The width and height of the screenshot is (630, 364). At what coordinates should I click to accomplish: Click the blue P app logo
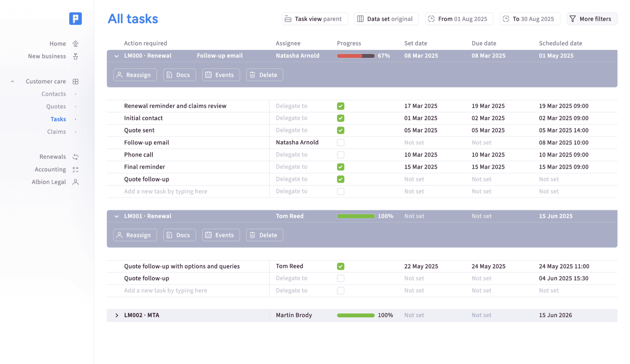pos(75,19)
